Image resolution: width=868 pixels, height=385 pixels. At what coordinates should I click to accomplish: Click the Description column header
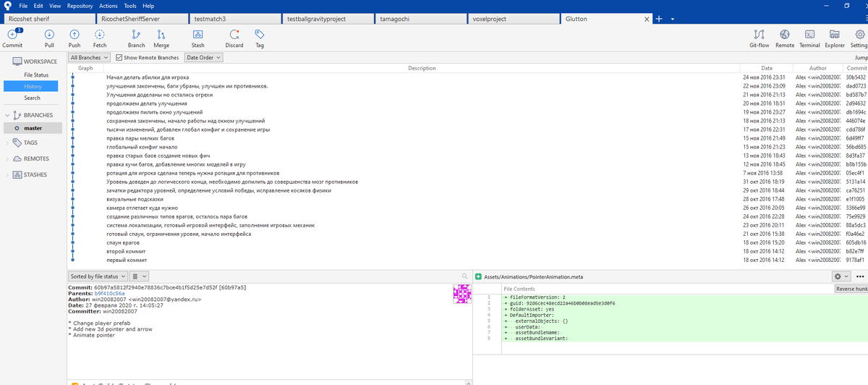point(422,68)
